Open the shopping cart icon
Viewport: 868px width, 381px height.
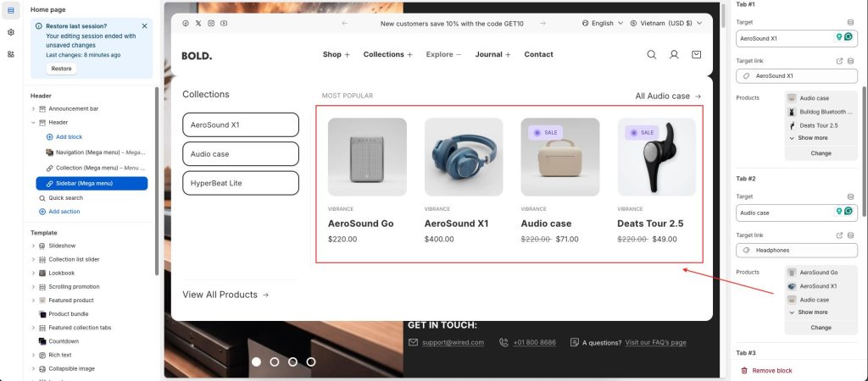click(x=697, y=55)
